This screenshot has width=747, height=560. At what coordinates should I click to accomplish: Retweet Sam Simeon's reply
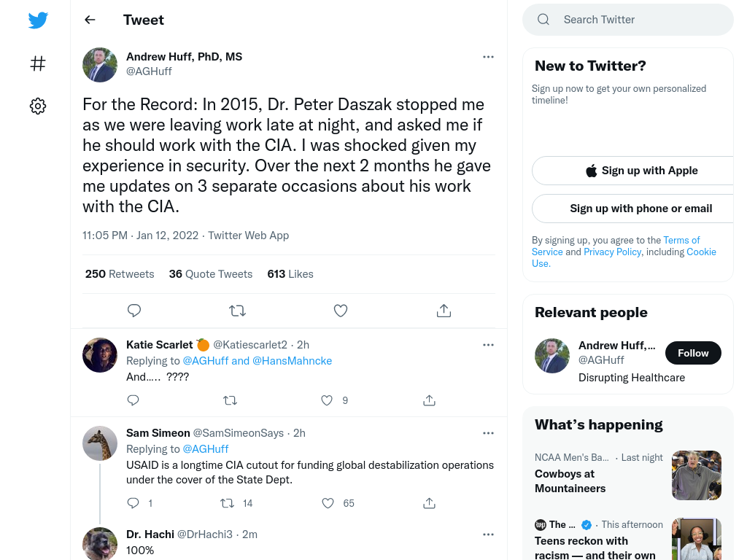pos(227,503)
